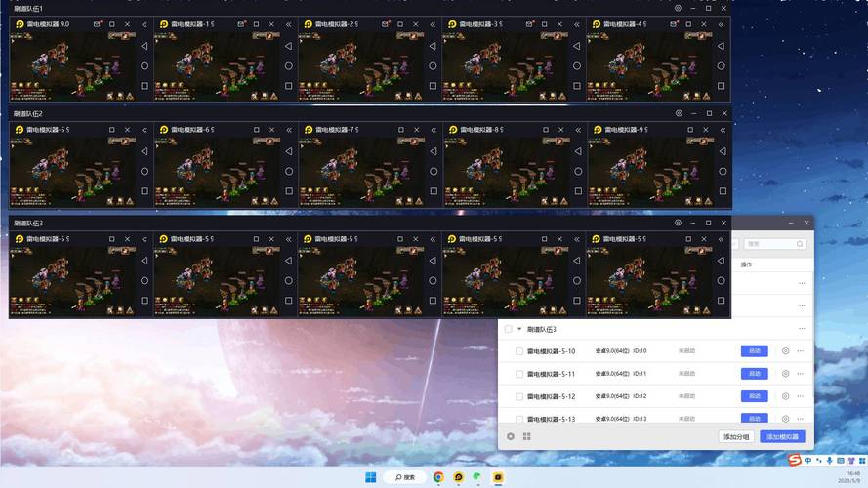
Task: Select the 刷道队伍3 group checkbox
Action: [508, 329]
